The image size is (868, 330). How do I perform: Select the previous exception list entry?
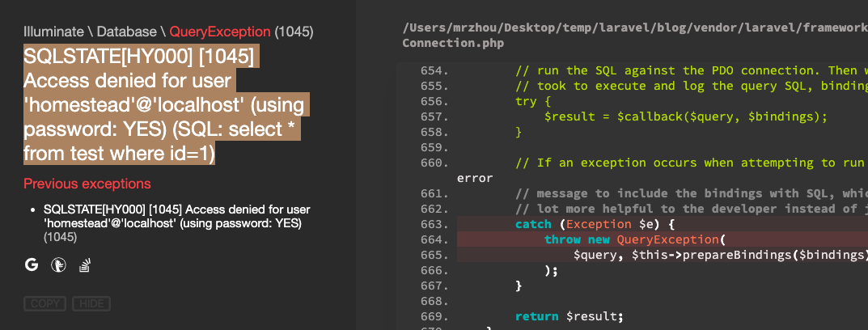pyautogui.click(x=176, y=216)
